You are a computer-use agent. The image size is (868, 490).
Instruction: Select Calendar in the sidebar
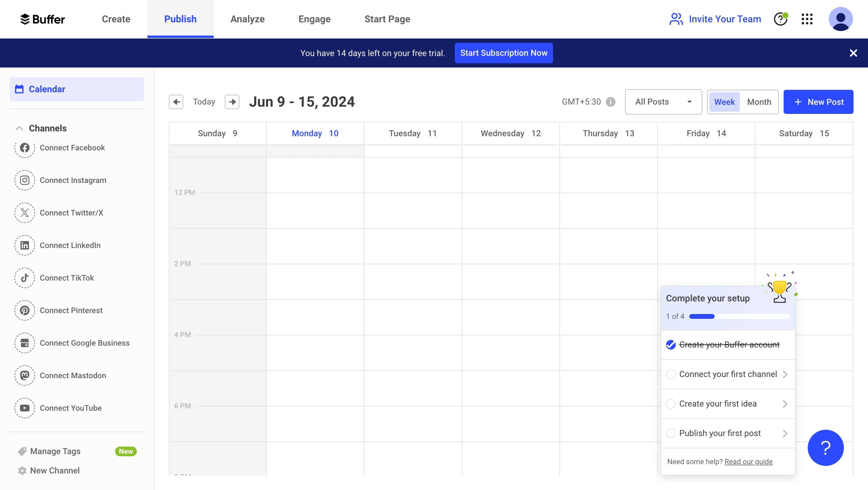77,89
